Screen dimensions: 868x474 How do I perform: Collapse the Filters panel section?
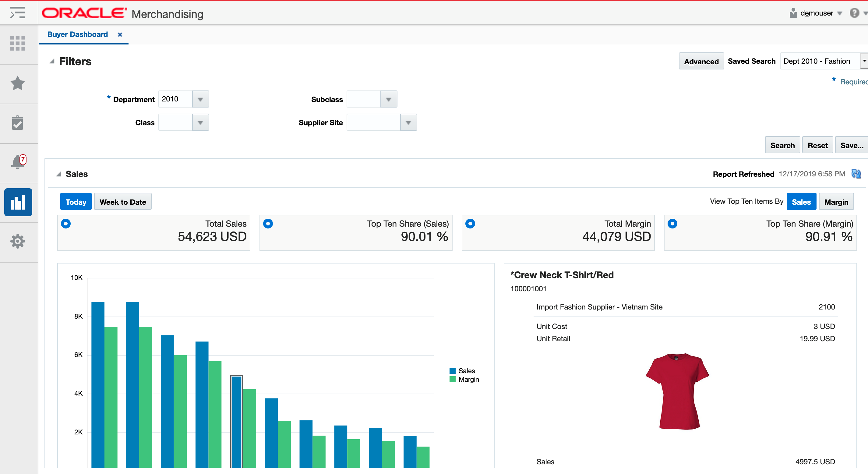51,61
